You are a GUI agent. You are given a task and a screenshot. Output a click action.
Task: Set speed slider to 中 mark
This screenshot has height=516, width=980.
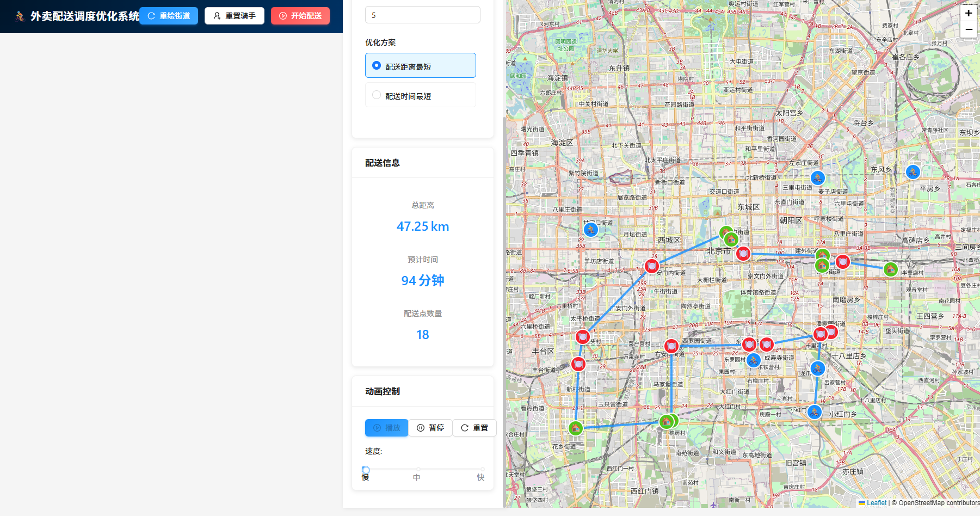click(418, 469)
